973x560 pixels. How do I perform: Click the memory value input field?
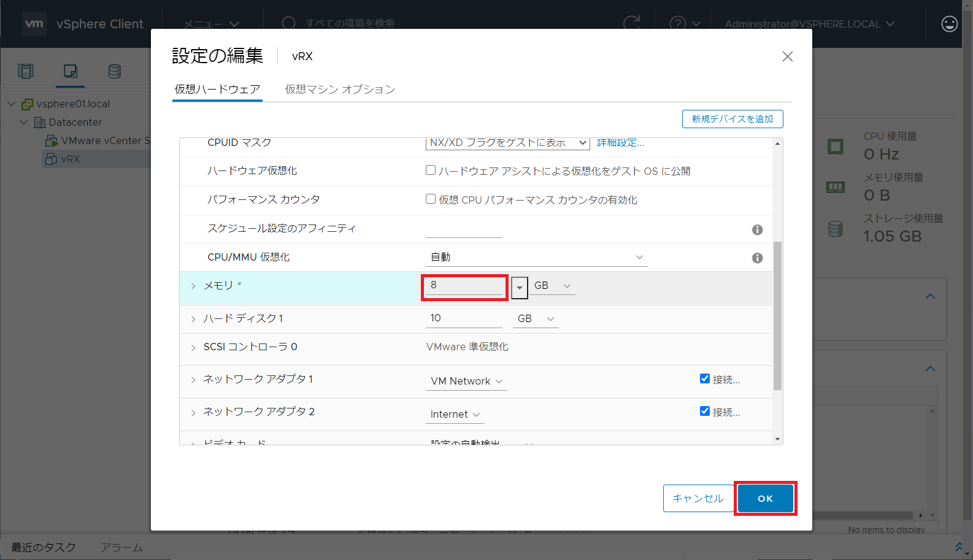(x=464, y=286)
